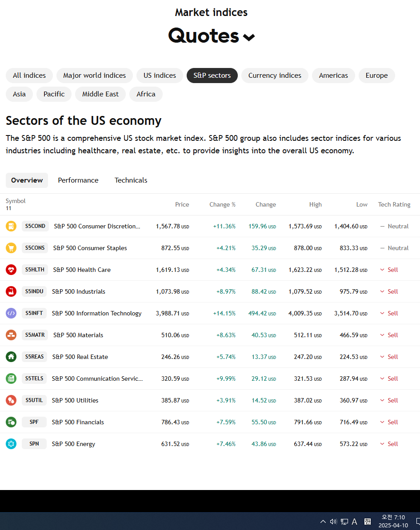The height and width of the screenshot is (530, 420).
Task: Select the Currency indices filter
Action: click(x=275, y=76)
